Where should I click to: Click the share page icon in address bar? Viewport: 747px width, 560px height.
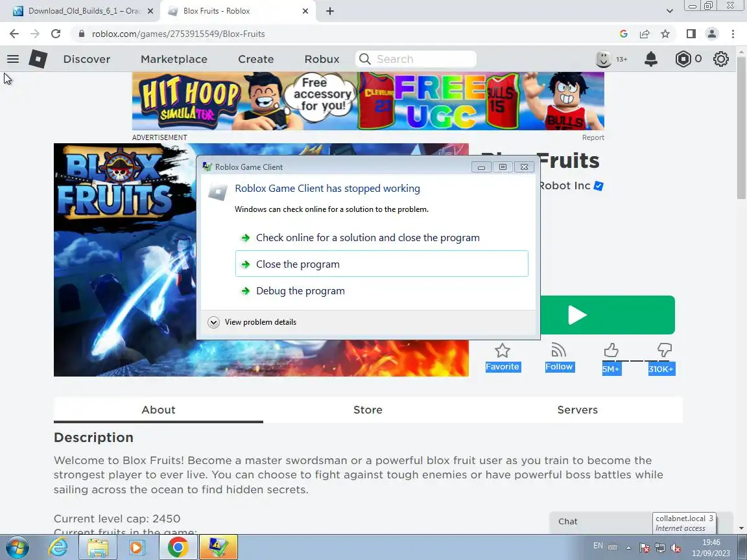point(645,34)
